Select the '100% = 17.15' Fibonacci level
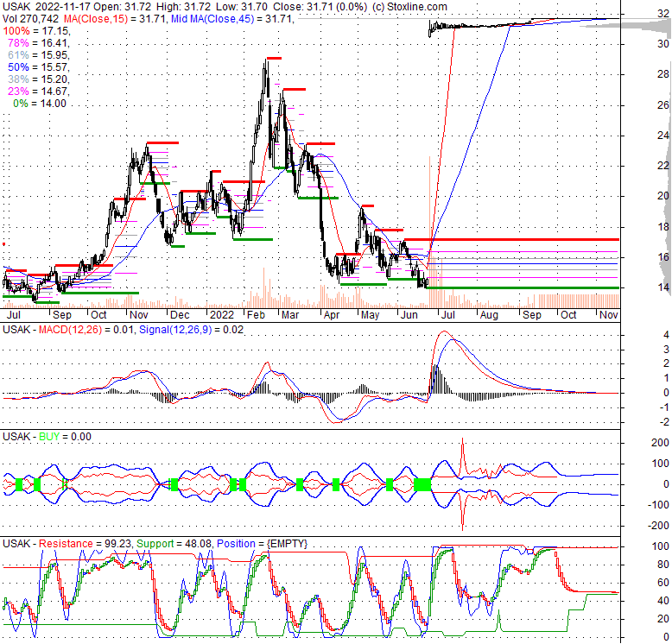Image resolution: width=672 pixels, height=644 pixels. point(35,31)
